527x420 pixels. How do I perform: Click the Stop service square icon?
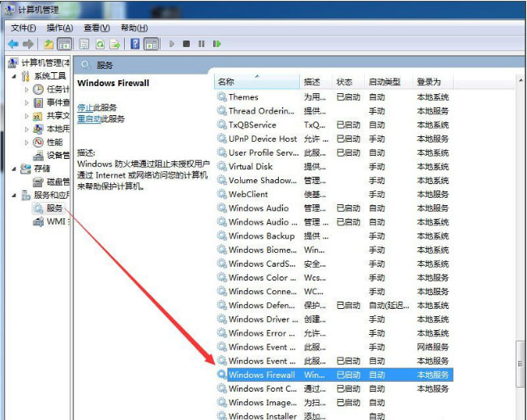(186, 44)
